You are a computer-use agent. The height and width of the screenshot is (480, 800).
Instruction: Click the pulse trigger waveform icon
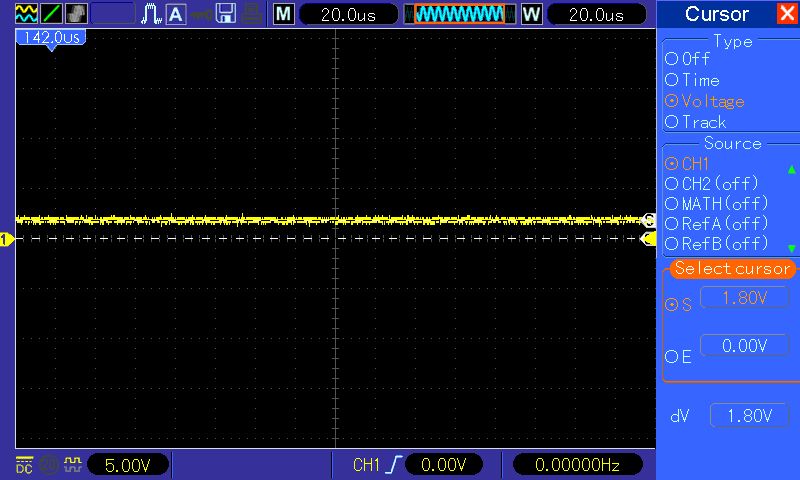point(151,14)
